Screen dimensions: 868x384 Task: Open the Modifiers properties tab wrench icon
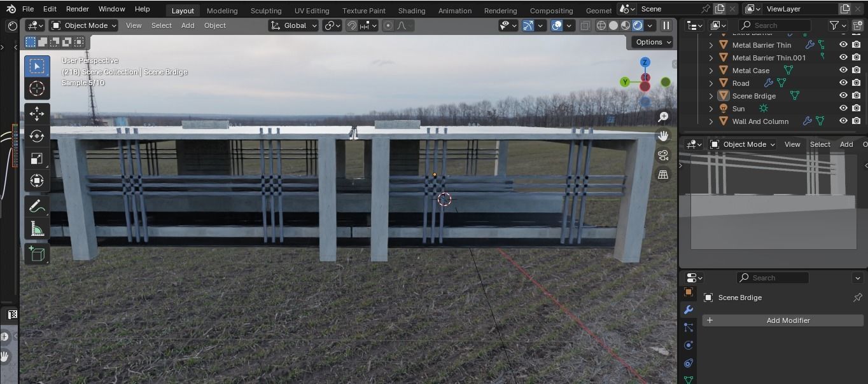[688, 310]
